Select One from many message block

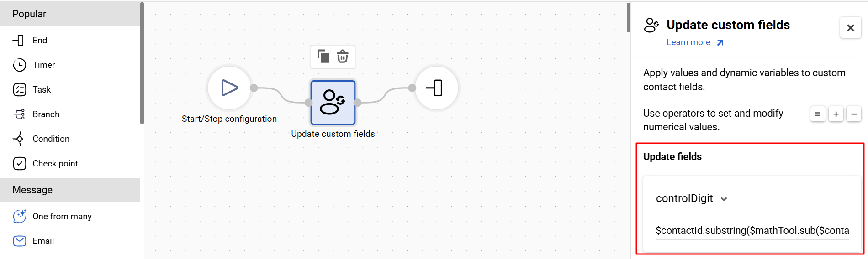click(x=52, y=216)
